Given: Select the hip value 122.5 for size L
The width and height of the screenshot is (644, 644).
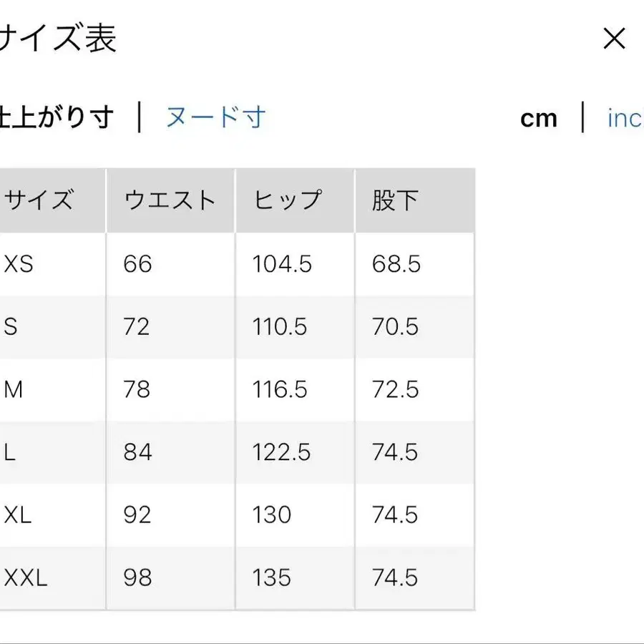Looking at the screenshot, I should (x=281, y=452).
